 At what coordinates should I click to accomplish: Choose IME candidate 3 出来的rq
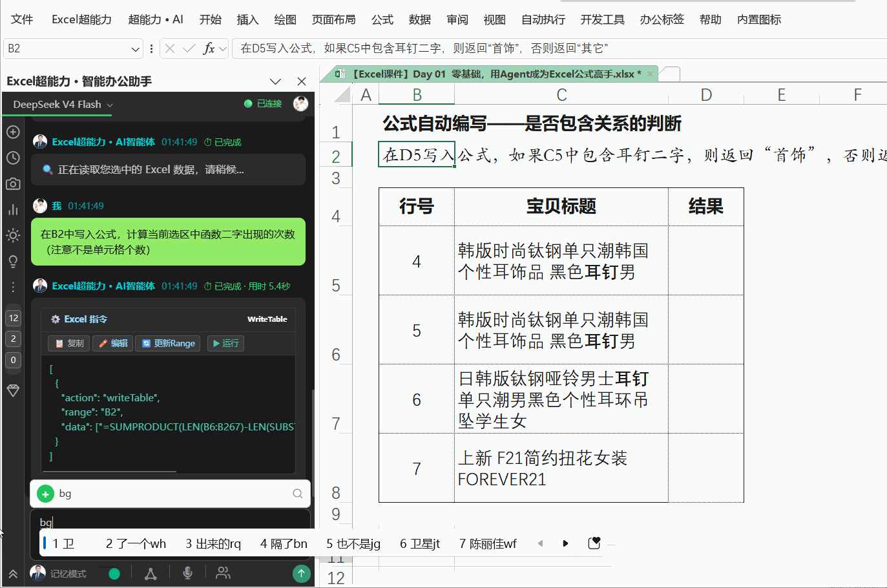[213, 544]
